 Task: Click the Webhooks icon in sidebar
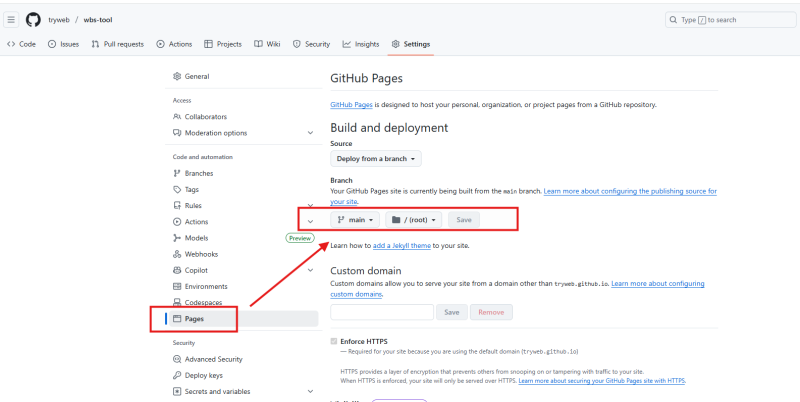click(177, 254)
